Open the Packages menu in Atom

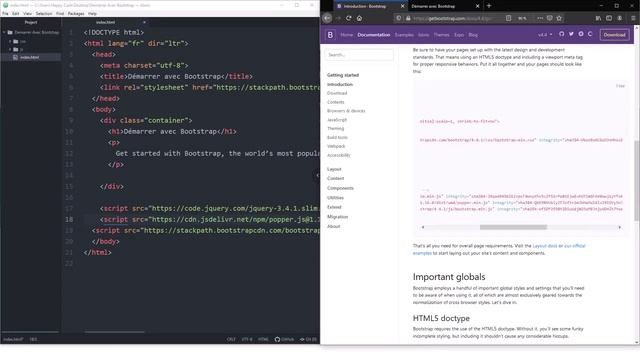point(76,13)
